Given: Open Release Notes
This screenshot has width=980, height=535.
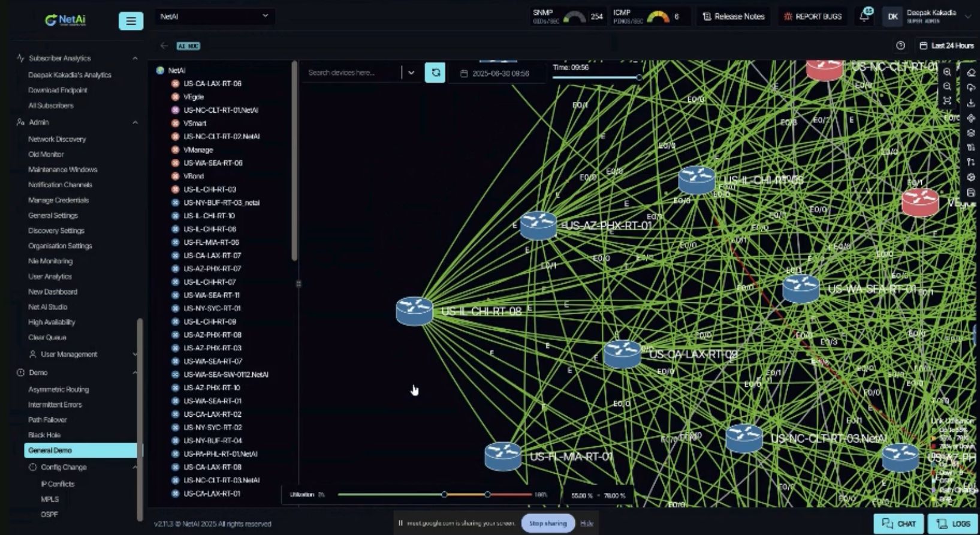Looking at the screenshot, I should 733,17.
